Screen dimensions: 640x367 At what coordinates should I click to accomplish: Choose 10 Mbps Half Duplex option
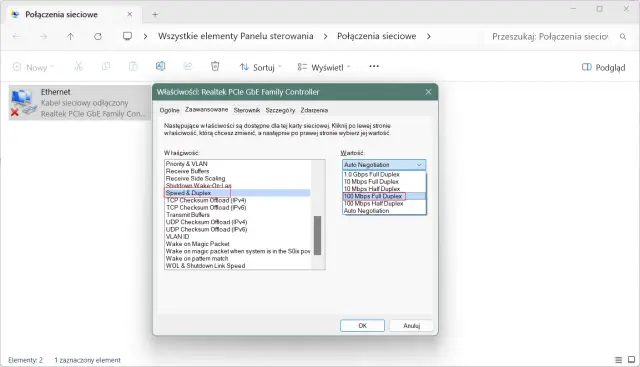pyautogui.click(x=384, y=189)
